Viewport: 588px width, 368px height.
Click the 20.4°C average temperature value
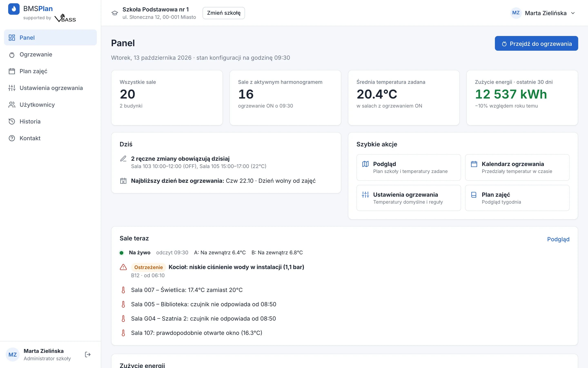coord(377,94)
